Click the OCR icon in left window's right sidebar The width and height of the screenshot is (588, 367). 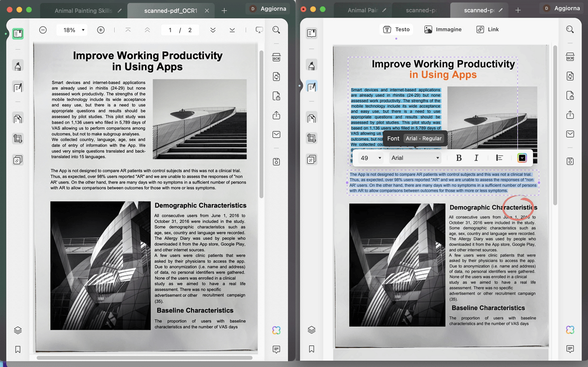[276, 57]
